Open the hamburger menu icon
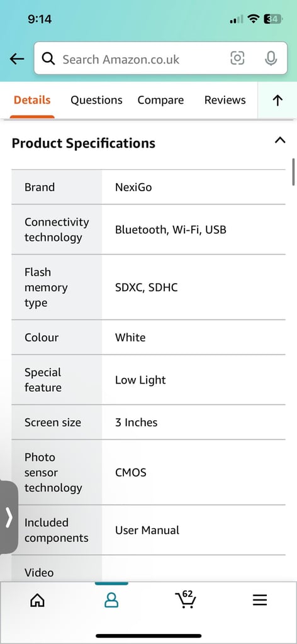 click(260, 601)
